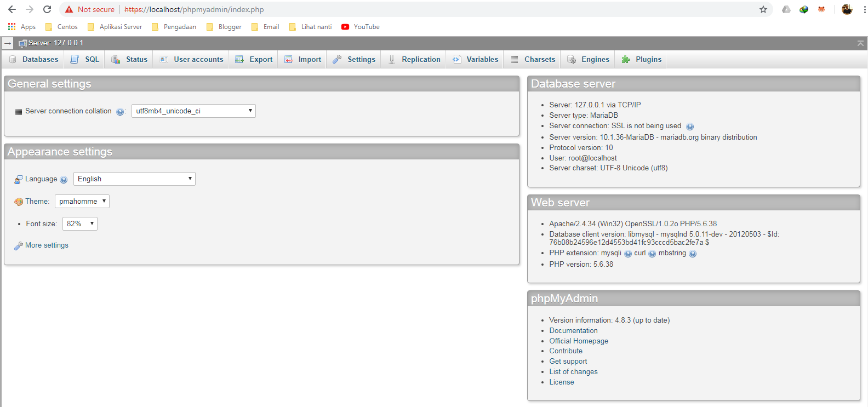Screen dimensions: 868x407
Task: Open the Theme dropdown showing pmahomme
Action: tap(82, 201)
